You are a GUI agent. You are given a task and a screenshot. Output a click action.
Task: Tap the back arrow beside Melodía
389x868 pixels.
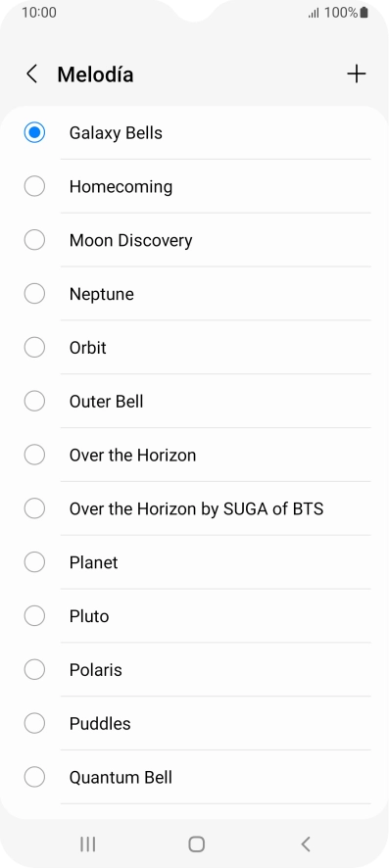tap(32, 74)
